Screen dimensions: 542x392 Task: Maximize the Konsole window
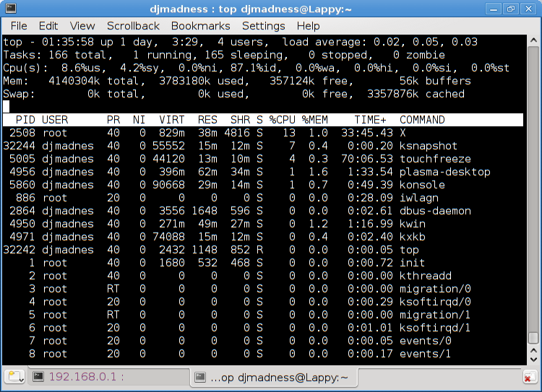click(x=511, y=9)
